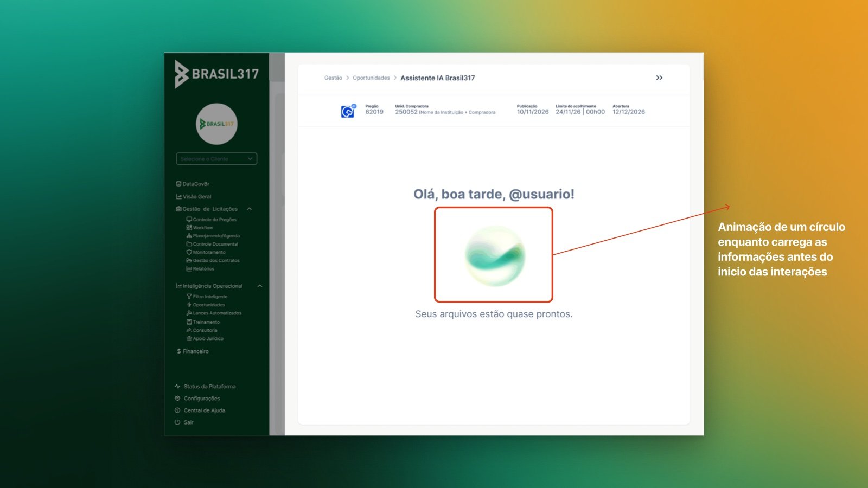Viewport: 868px width, 488px height.
Task: Click the lightning icon for Oportunidades in sidebar
Action: [x=189, y=305]
